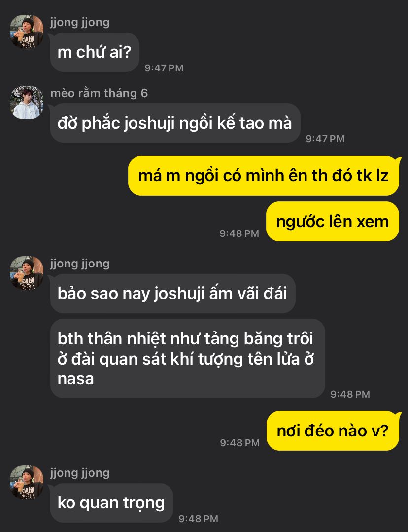Tap jjong jjong avatar beside 'bảo sao nay joshuji'
Viewport: 408px width, 532px height.
coord(27,273)
